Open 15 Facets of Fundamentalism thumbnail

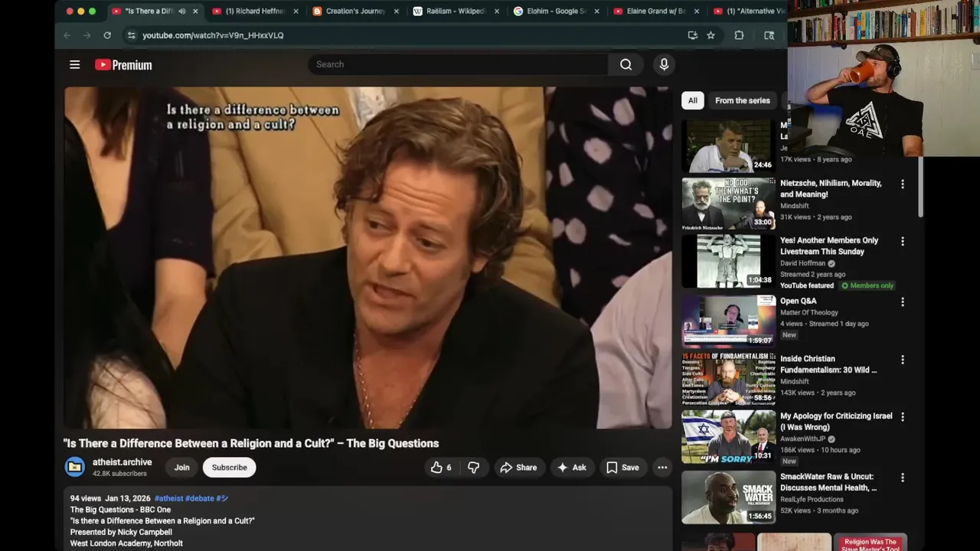pos(729,379)
